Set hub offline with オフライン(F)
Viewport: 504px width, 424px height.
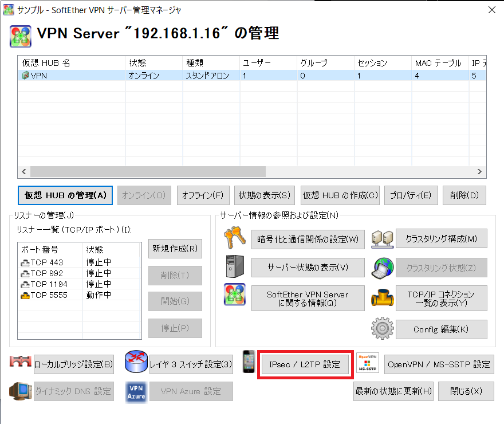click(203, 195)
